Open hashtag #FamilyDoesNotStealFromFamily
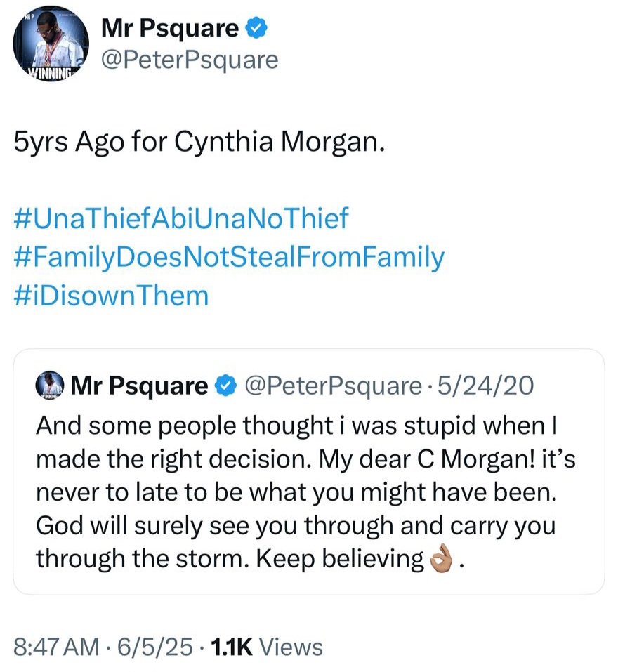This screenshot has width=618, height=672. (x=228, y=257)
